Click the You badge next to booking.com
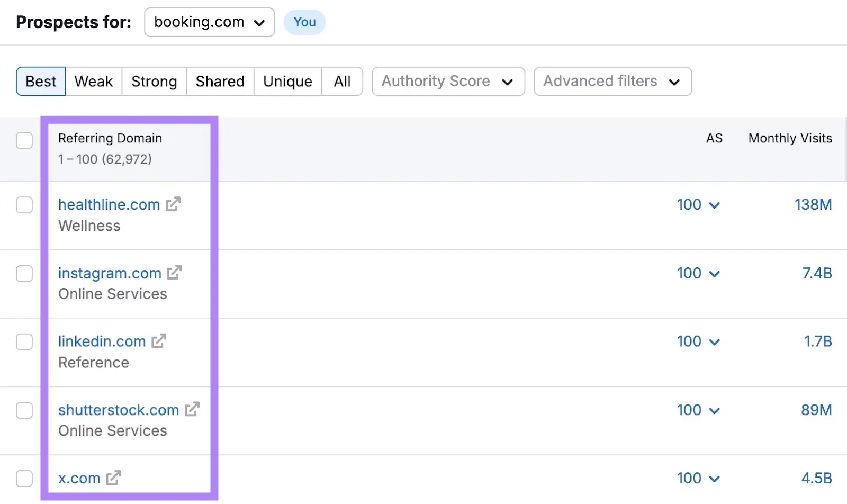Image resolution: width=847 pixels, height=504 pixels. click(x=304, y=22)
